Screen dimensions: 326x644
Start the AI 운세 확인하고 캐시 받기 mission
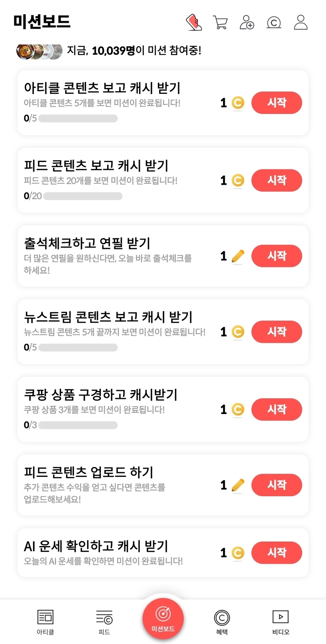(277, 553)
